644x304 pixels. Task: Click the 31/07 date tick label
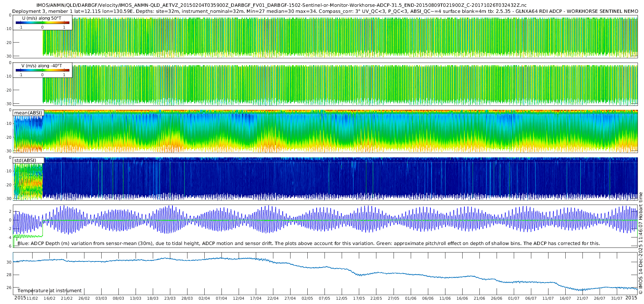617,298
